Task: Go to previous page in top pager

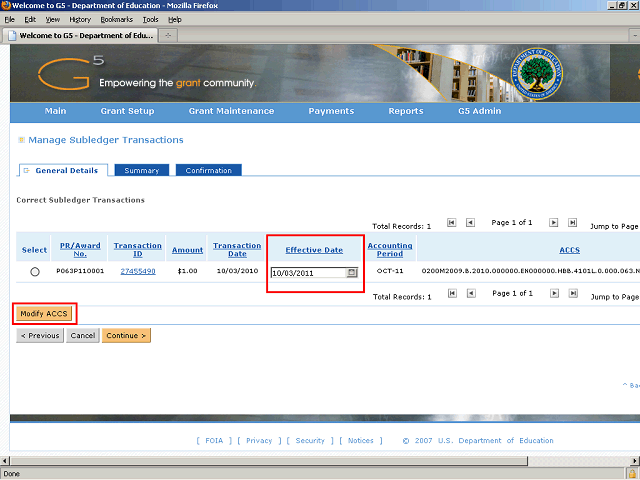Action: pos(470,222)
